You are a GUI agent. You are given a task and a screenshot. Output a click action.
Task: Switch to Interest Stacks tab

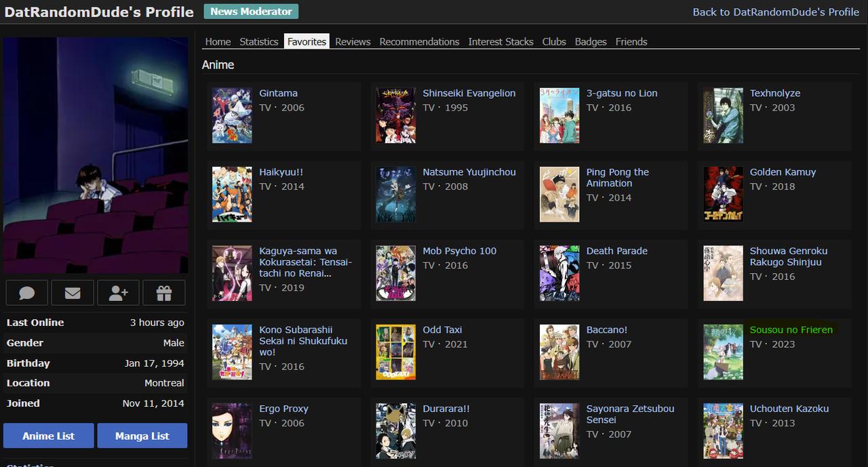tap(500, 41)
